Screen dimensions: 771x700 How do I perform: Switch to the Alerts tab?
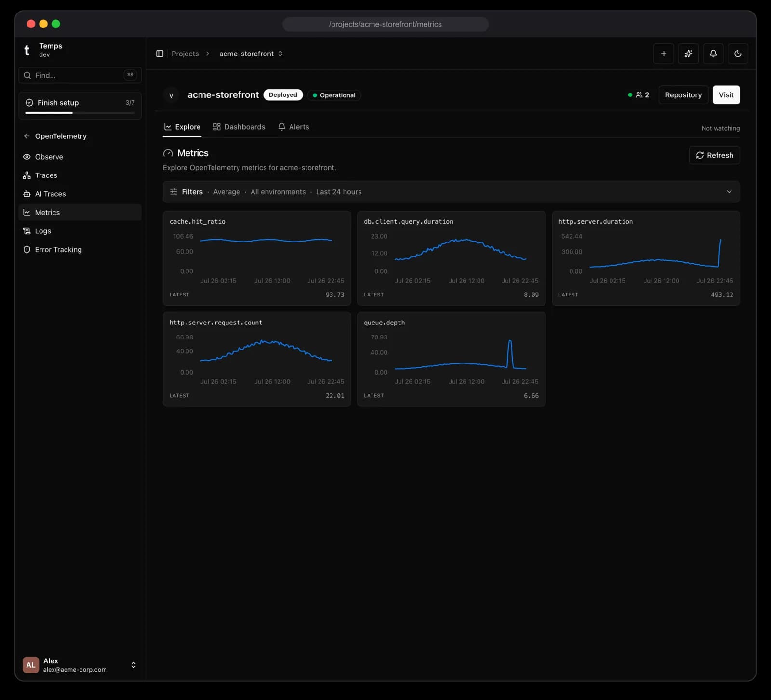click(x=293, y=127)
